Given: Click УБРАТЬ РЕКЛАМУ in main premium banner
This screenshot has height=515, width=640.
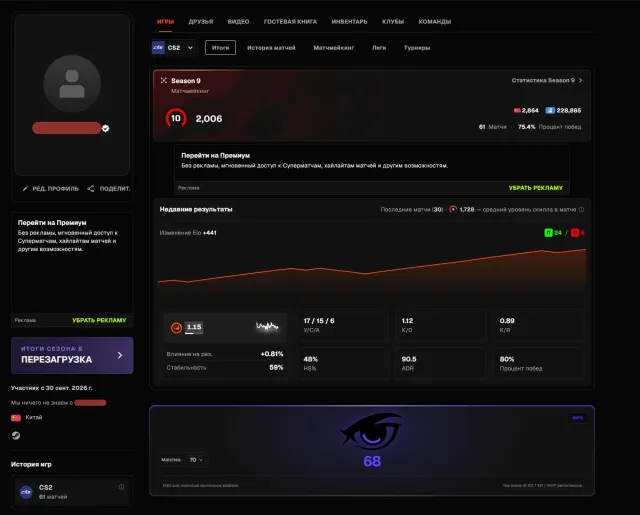Looking at the screenshot, I should (536, 188).
